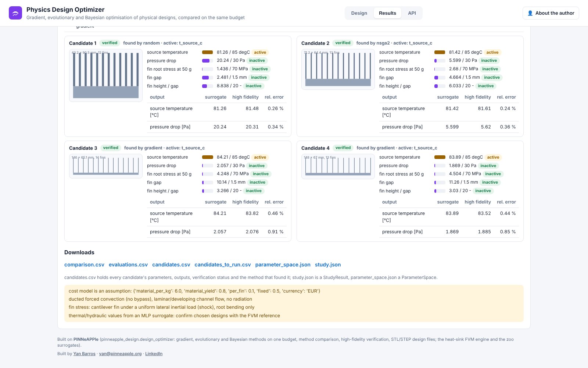Open Yan Barros footer link

coord(84,354)
